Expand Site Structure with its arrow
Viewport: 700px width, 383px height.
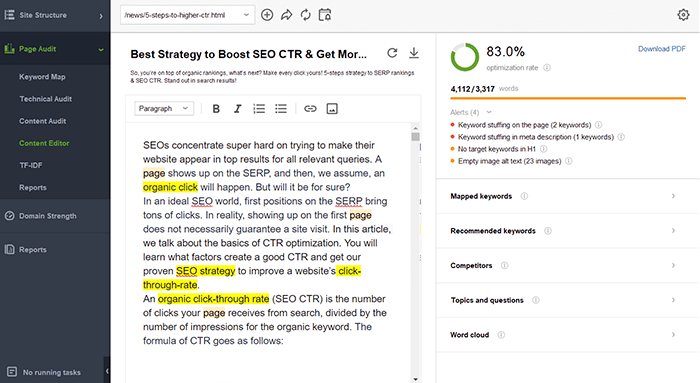[101, 16]
